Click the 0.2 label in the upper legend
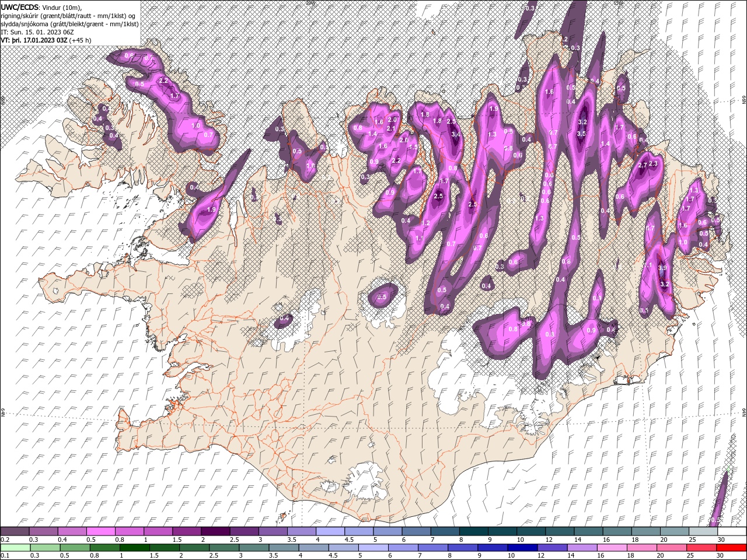Viewport: 747px width, 560px height. point(5,540)
